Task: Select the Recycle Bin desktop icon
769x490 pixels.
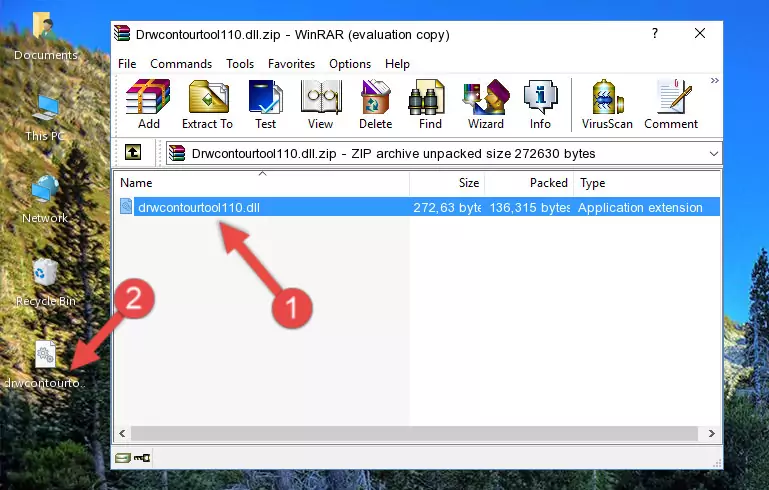Action: [x=45, y=282]
